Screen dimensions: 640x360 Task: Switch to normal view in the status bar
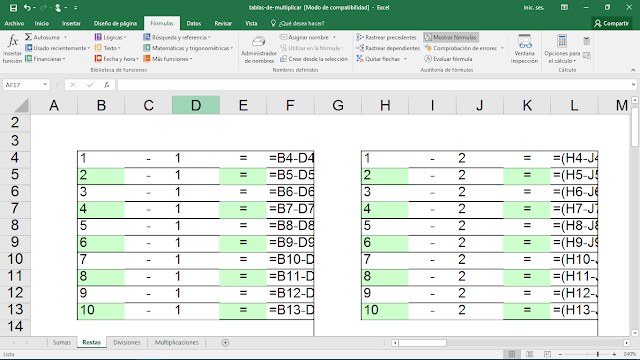[512, 354]
